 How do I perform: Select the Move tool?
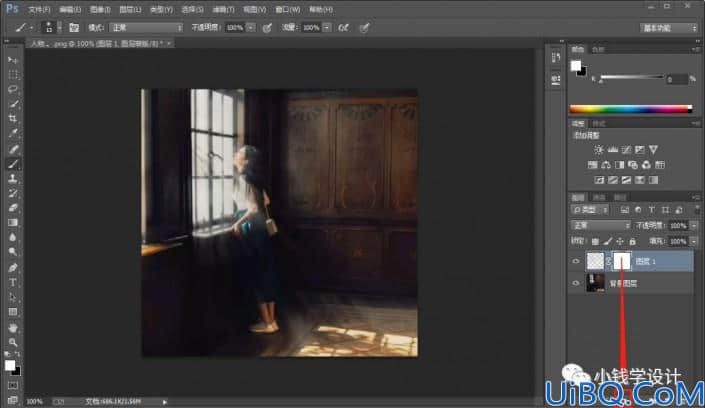[x=13, y=60]
